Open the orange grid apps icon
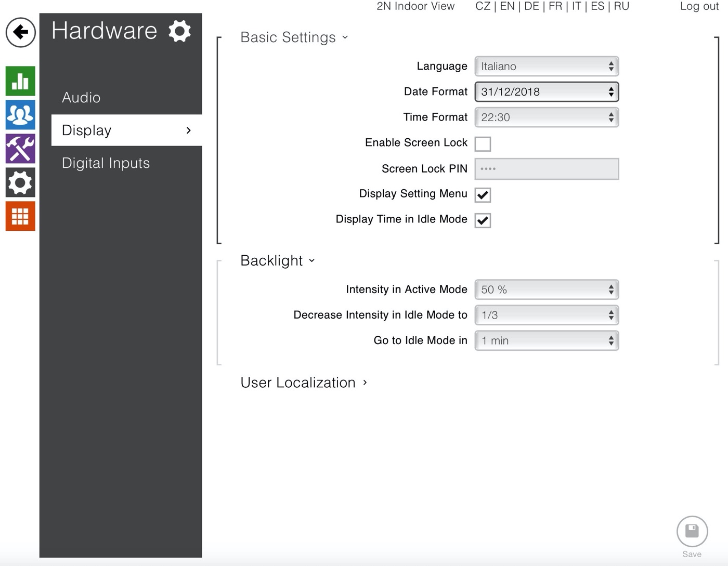 [20, 216]
